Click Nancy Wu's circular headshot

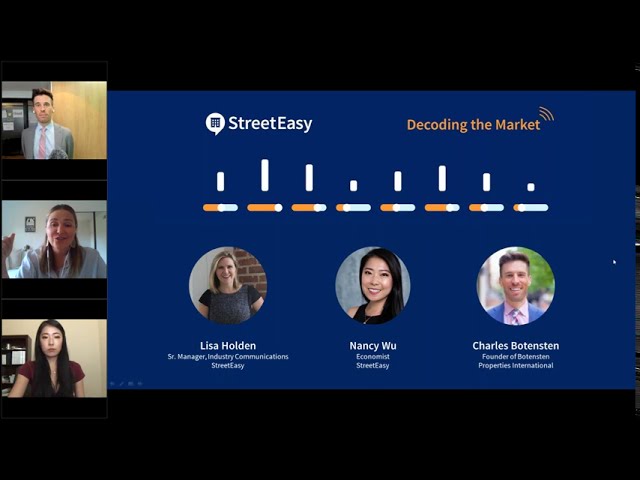tap(373, 285)
